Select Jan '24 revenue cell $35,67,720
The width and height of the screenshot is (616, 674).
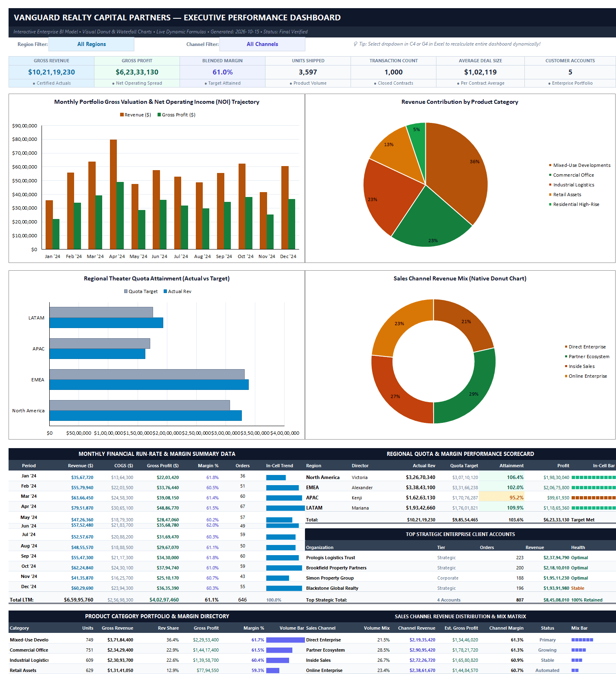pyautogui.click(x=82, y=477)
